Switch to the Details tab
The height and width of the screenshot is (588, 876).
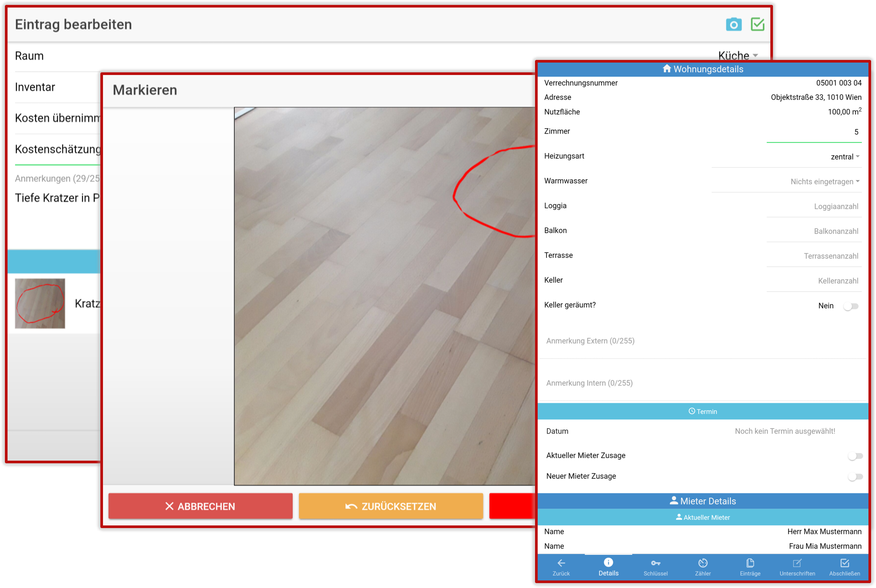(608, 567)
